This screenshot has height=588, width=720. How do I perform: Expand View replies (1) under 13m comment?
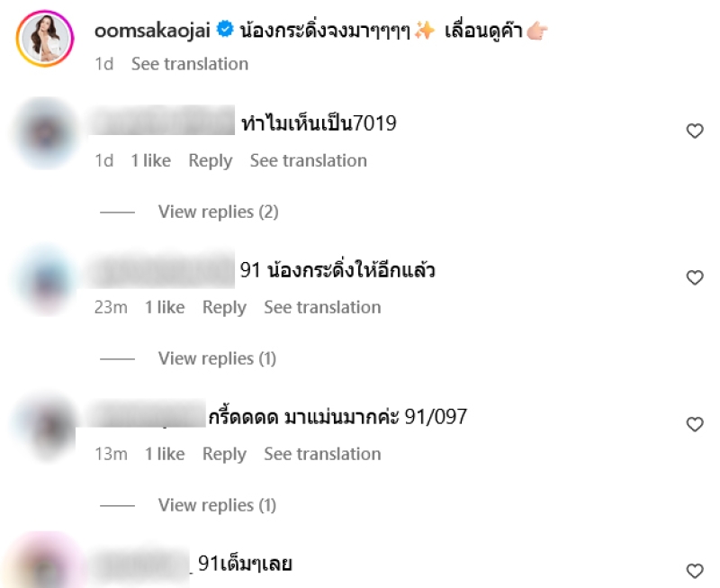217,505
